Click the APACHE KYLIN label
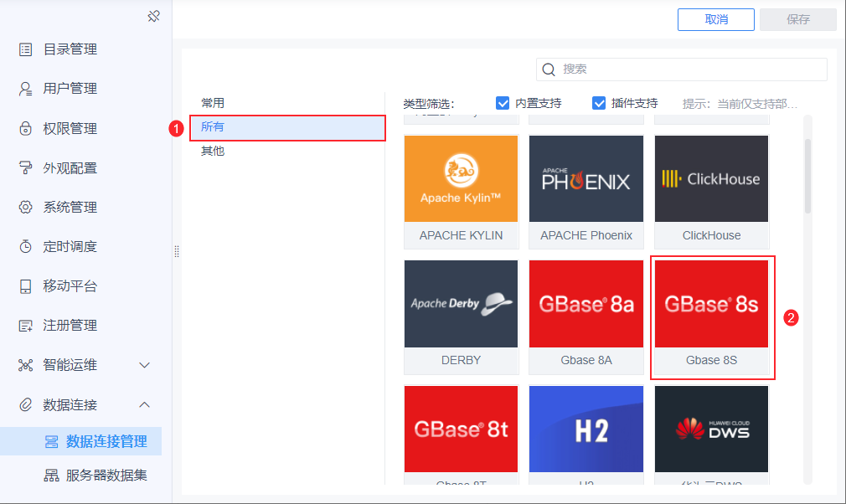 [461, 235]
